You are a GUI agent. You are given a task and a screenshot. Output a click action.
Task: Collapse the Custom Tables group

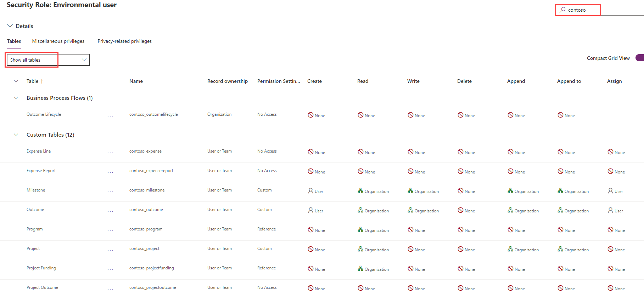(x=16, y=135)
